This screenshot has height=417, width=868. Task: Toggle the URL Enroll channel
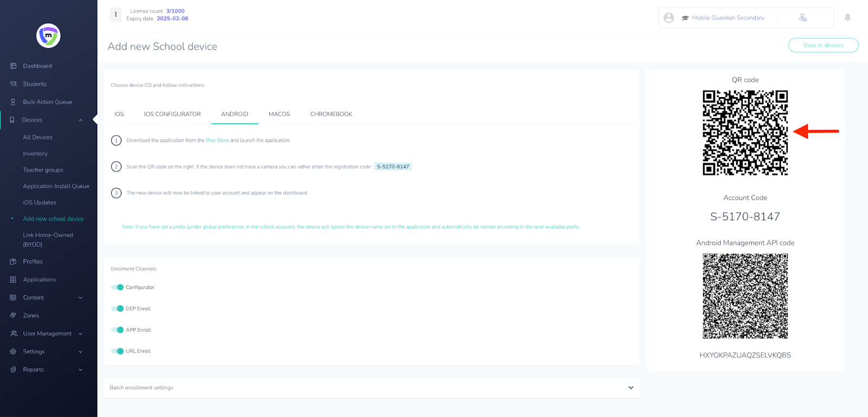point(117,351)
